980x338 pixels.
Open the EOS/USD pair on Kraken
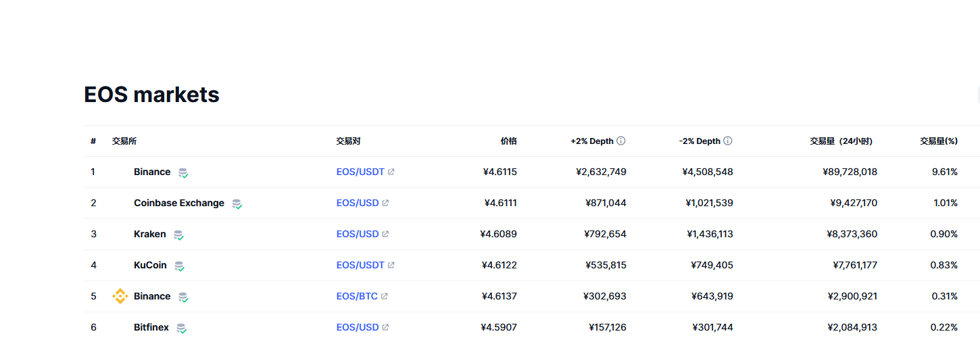click(358, 234)
